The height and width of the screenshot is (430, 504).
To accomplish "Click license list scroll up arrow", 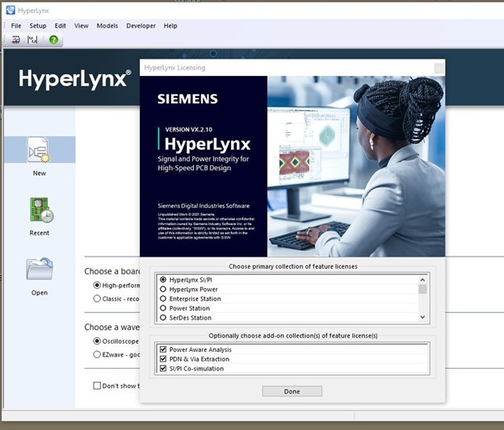I will (x=422, y=280).
